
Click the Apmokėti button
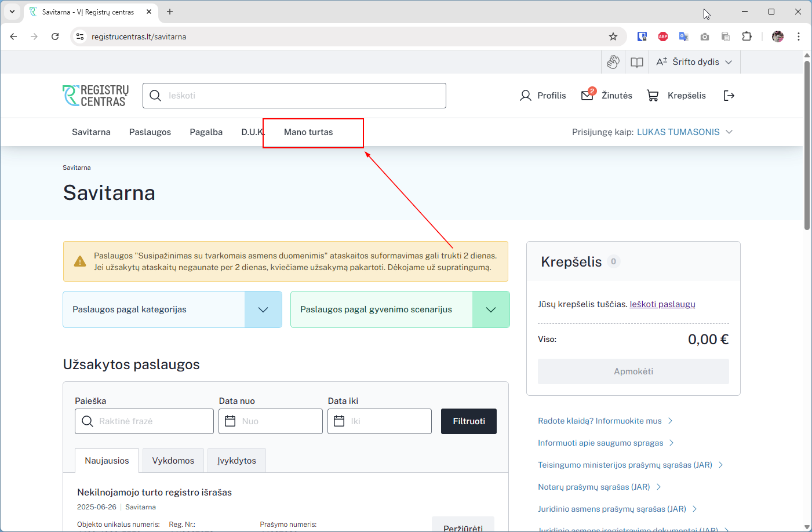tap(633, 371)
